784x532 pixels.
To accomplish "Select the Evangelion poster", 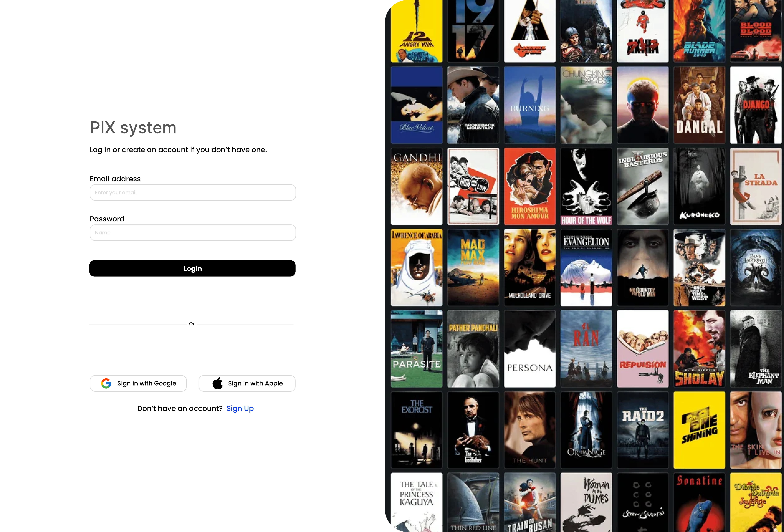I will (586, 268).
